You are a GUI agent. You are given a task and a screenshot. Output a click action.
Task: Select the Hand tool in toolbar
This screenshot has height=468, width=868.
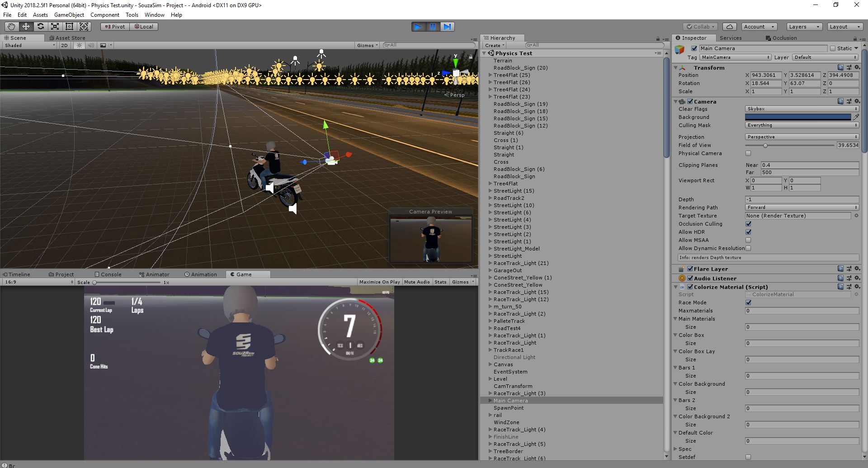coord(11,27)
